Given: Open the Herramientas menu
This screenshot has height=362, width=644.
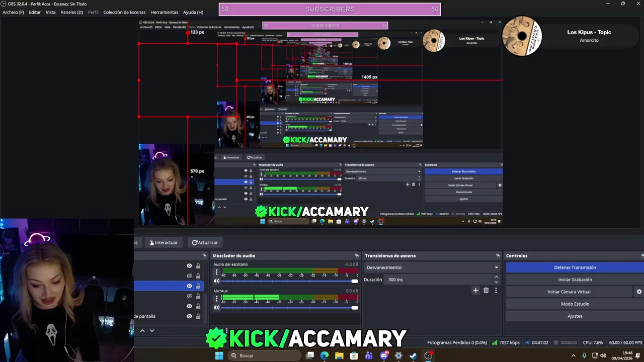Looking at the screenshot, I should (x=165, y=12).
